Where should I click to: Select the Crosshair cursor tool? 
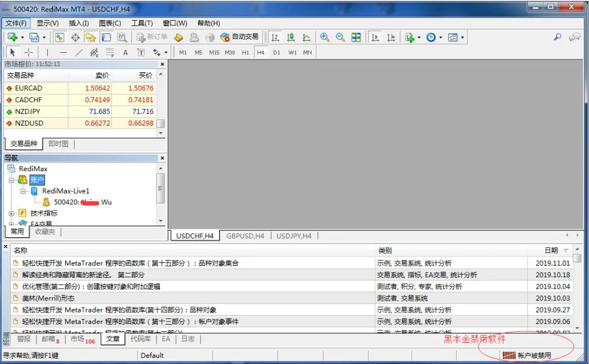point(28,52)
